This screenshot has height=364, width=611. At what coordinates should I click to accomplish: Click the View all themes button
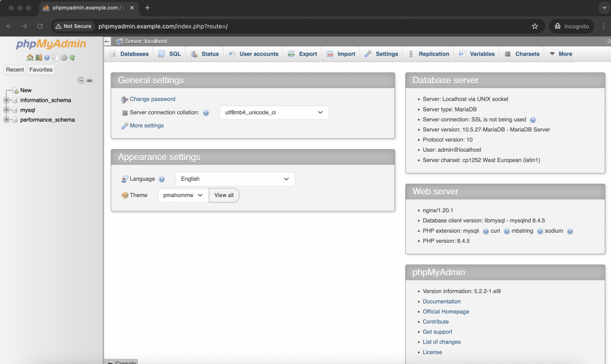click(x=224, y=195)
